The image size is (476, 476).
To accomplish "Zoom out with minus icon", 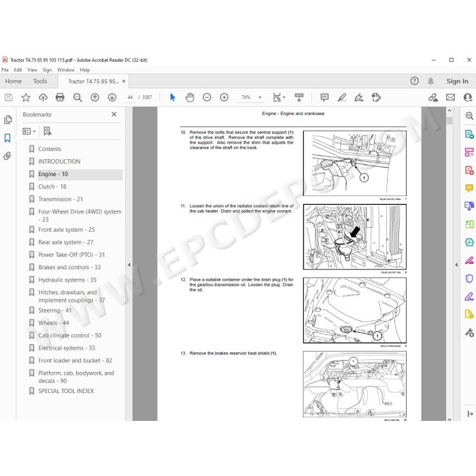I will click(x=207, y=97).
